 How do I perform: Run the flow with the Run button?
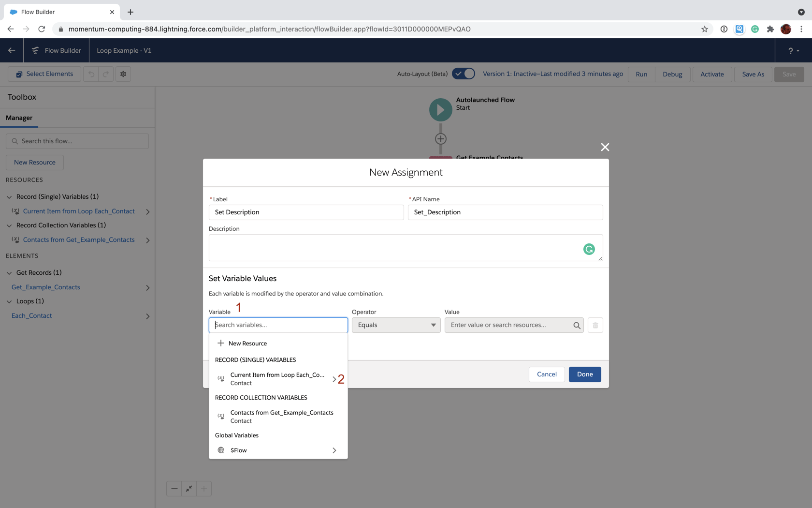pos(641,74)
